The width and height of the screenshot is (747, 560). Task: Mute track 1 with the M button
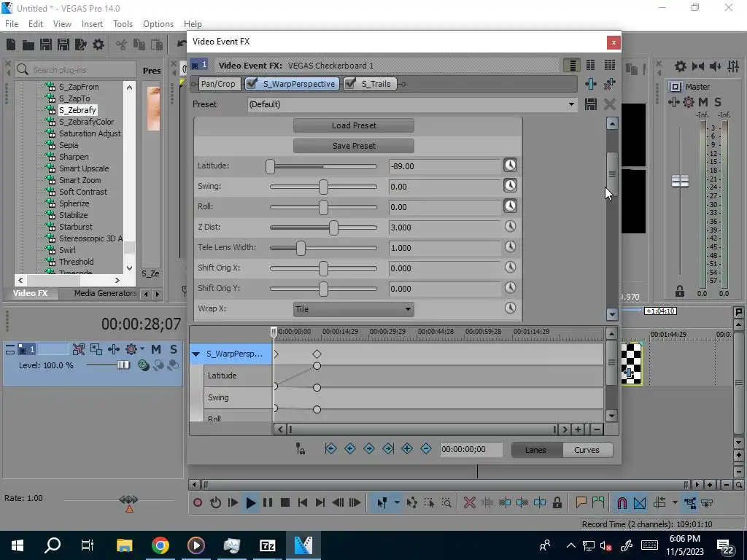[x=156, y=349]
